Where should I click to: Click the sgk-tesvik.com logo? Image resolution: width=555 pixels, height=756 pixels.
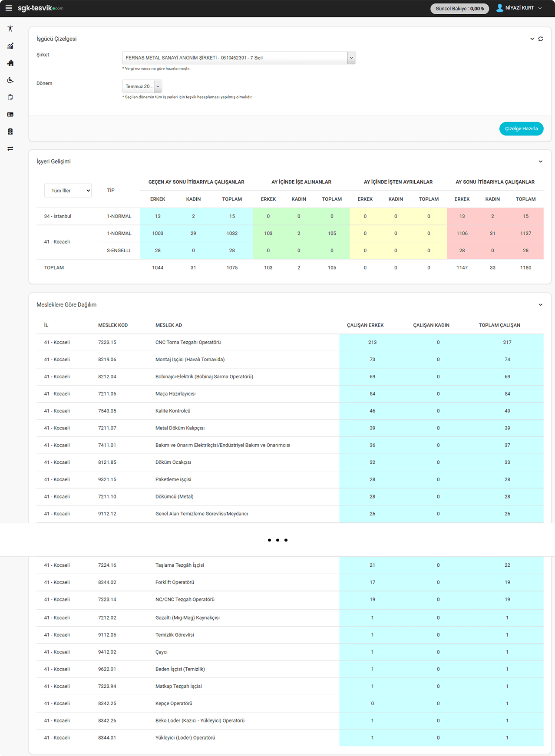pos(40,8)
